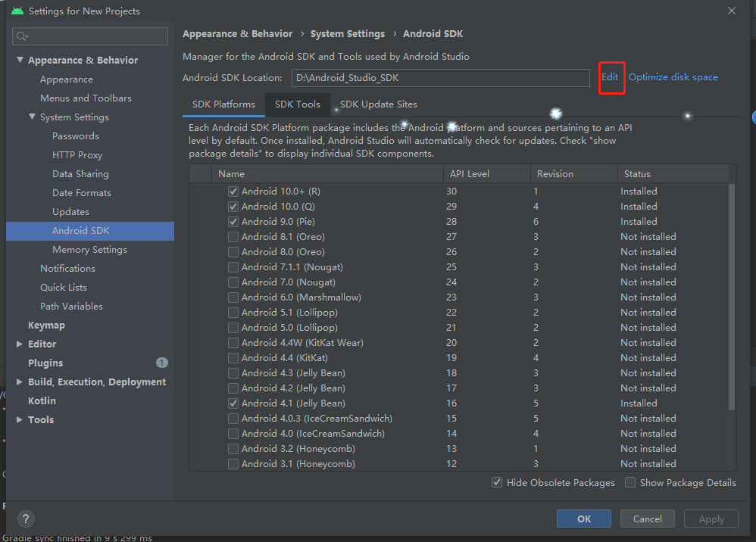The width and height of the screenshot is (756, 542).
Task: Select Passwords in System Settings
Action: tap(76, 136)
